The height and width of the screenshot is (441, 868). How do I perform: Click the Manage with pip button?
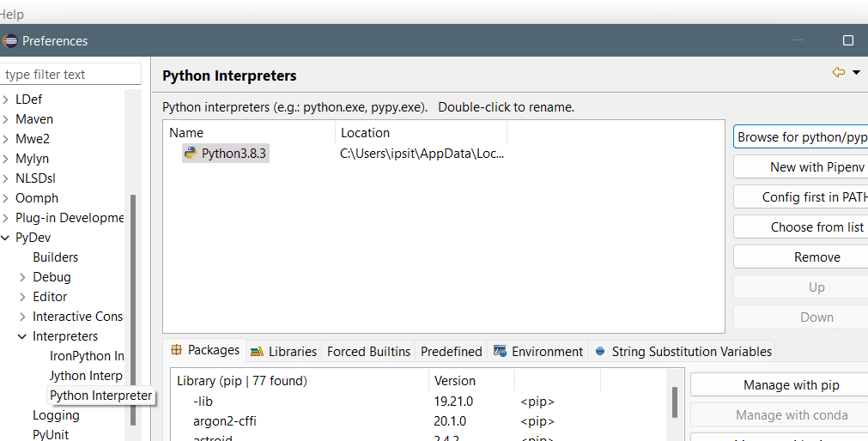pyautogui.click(x=791, y=385)
